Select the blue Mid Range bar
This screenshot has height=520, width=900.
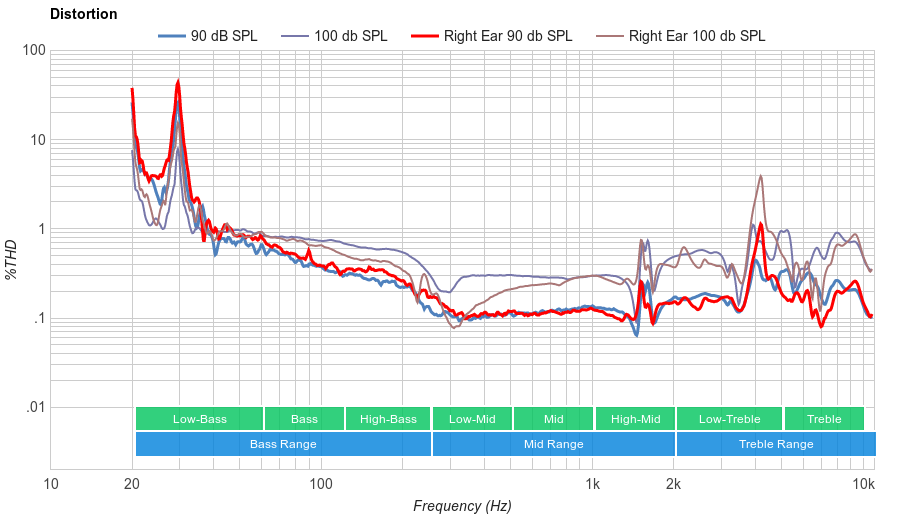click(553, 444)
